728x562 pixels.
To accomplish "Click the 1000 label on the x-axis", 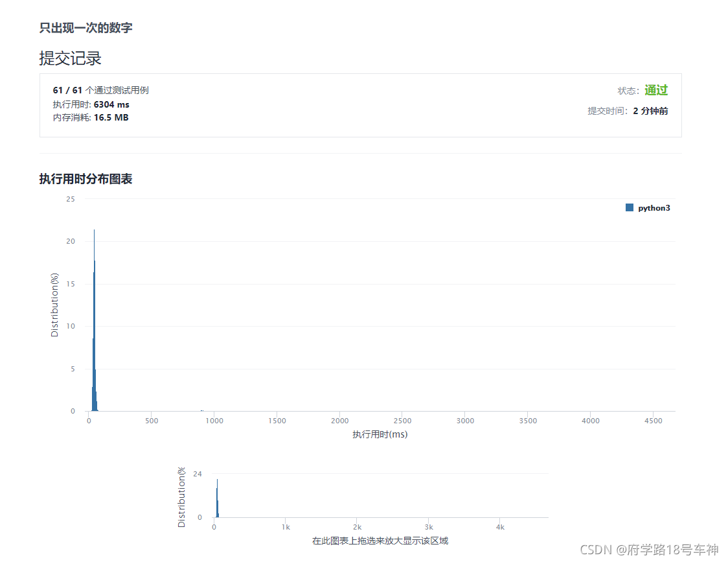I will coord(214,421).
